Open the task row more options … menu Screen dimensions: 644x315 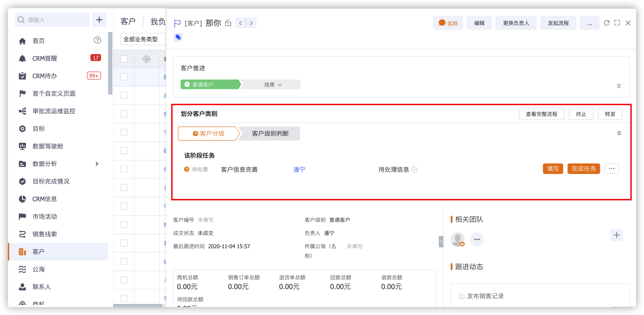point(611,169)
